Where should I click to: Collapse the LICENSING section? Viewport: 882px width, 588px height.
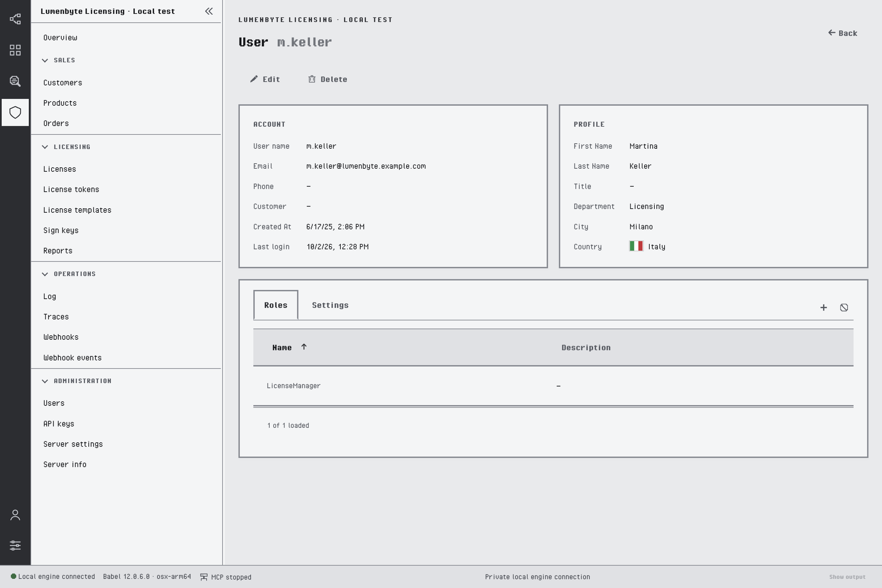(66, 147)
